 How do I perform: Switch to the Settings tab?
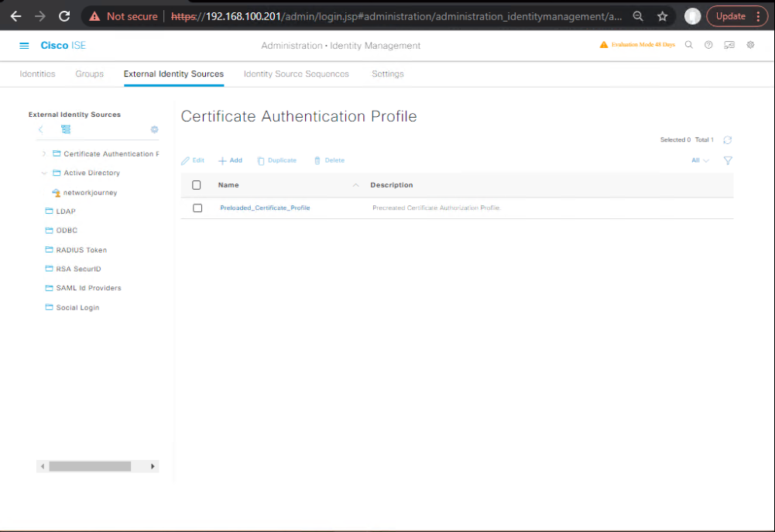(x=387, y=74)
